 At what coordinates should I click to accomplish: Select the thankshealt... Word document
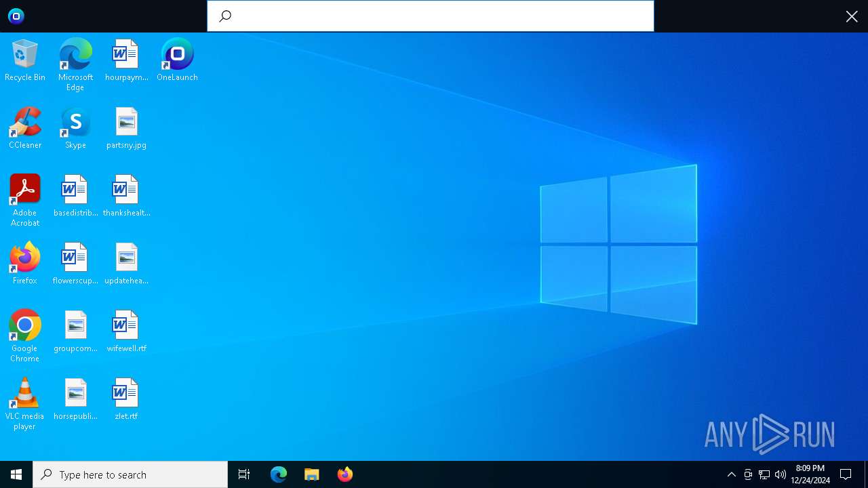(x=126, y=195)
